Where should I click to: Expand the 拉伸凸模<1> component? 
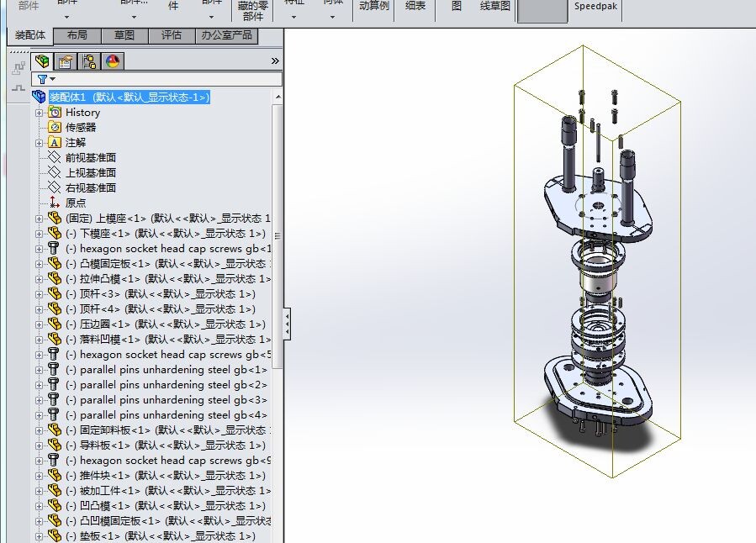click(x=39, y=279)
